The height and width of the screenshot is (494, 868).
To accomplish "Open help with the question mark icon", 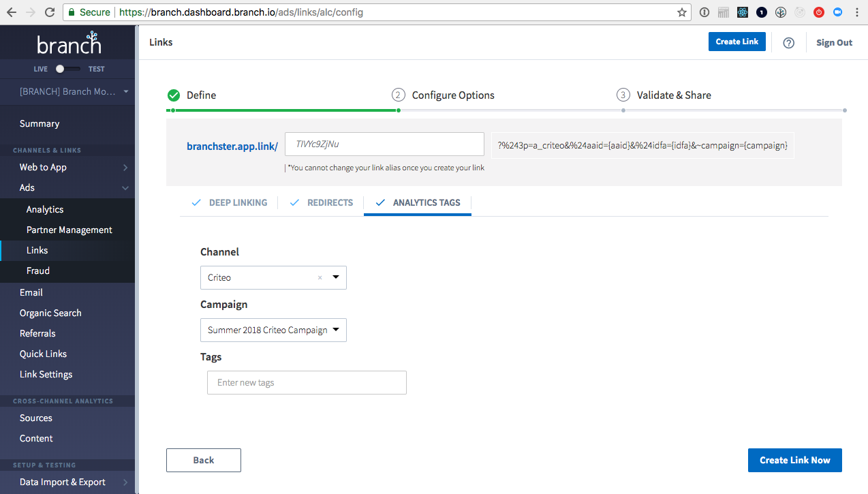I will click(788, 42).
